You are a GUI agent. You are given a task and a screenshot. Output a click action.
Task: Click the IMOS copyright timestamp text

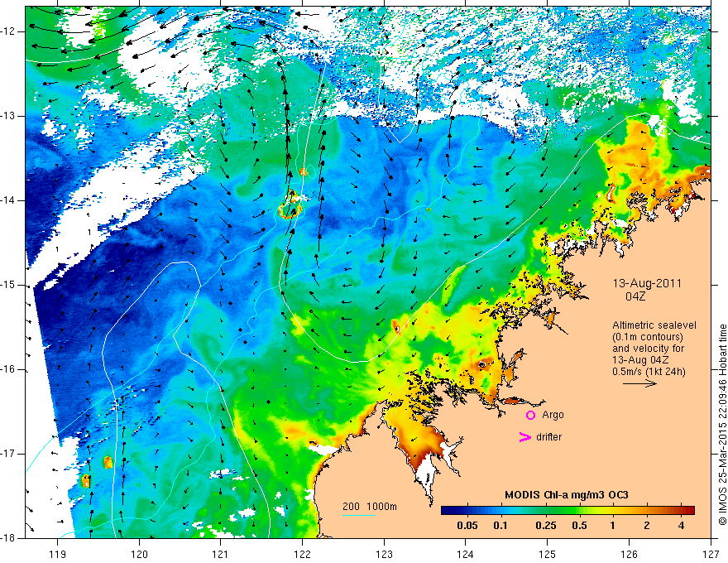pyautogui.click(x=722, y=426)
